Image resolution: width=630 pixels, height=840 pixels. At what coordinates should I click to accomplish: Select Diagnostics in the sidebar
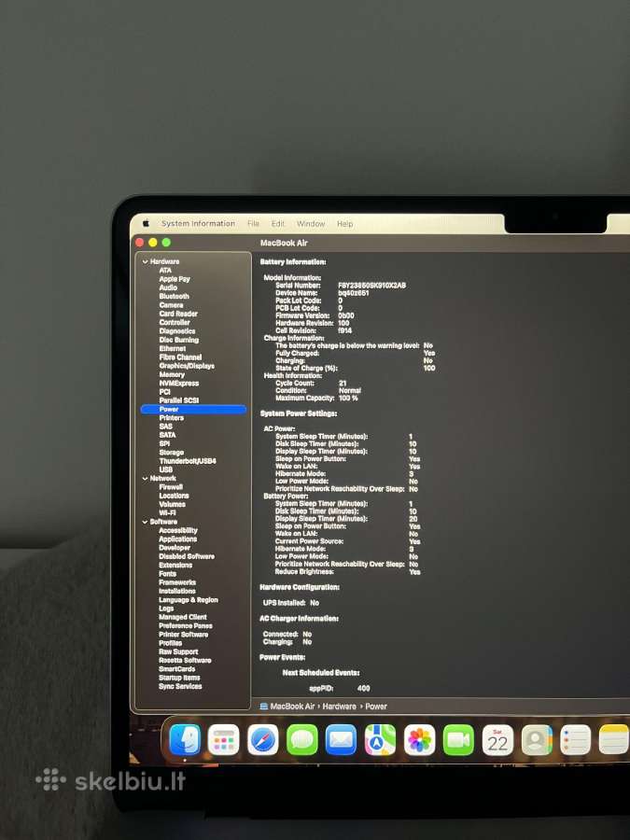pos(177,331)
